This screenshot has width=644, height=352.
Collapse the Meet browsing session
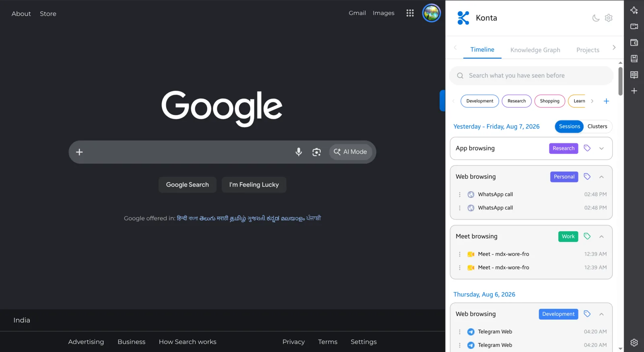(601, 236)
